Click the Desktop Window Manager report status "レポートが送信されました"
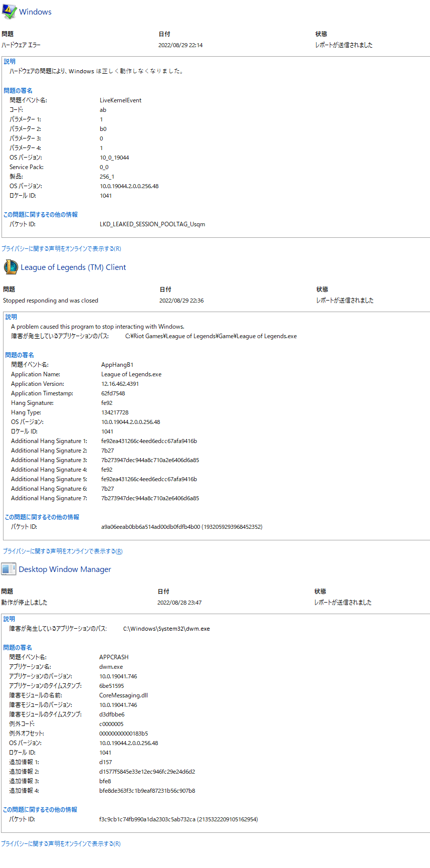 (343, 603)
